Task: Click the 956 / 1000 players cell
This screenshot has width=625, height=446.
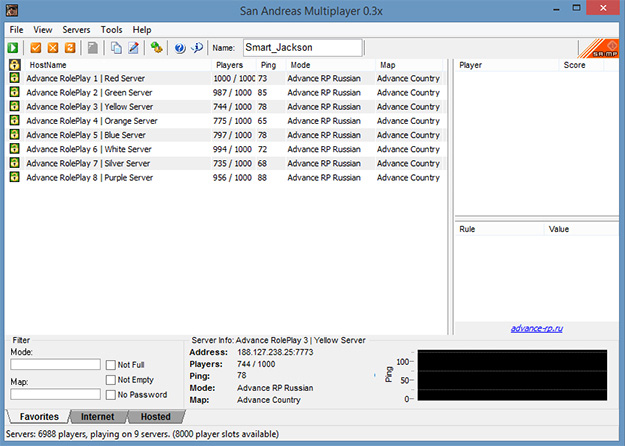Action: coord(232,177)
